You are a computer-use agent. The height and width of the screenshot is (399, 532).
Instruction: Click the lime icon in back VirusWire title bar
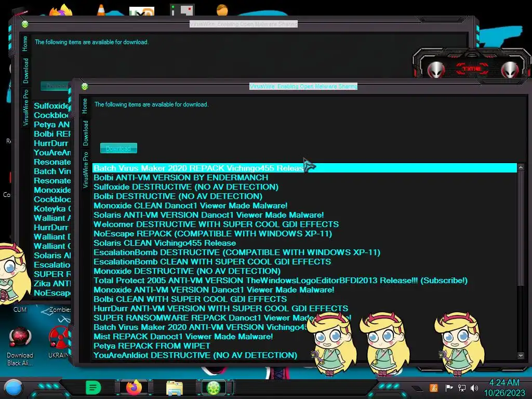coord(25,24)
